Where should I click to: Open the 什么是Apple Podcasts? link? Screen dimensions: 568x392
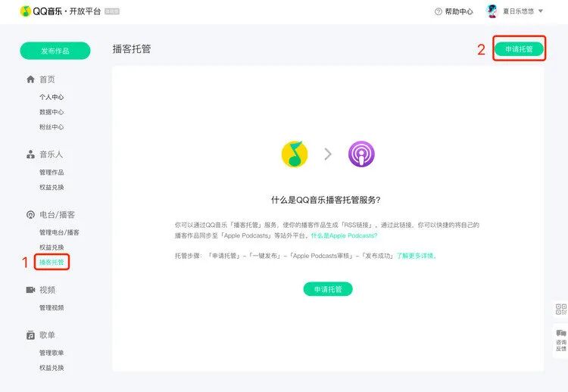point(344,235)
